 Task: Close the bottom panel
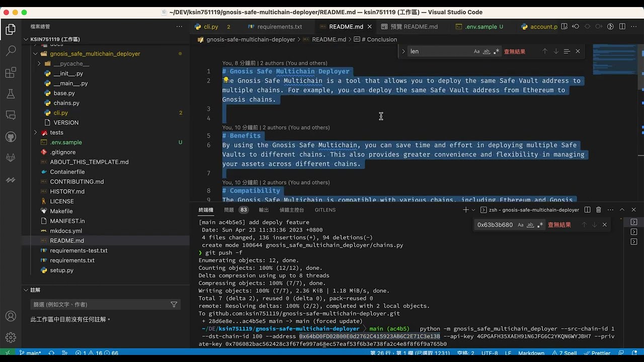633,210
